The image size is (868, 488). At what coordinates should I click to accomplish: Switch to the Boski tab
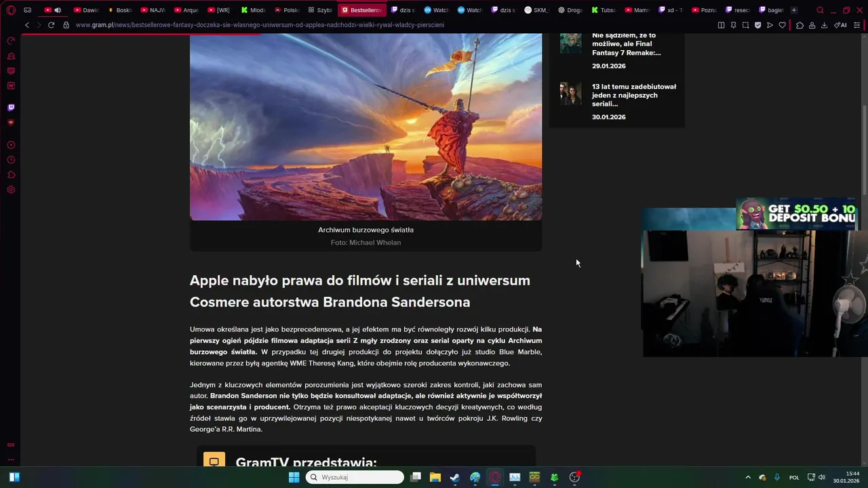point(120,10)
